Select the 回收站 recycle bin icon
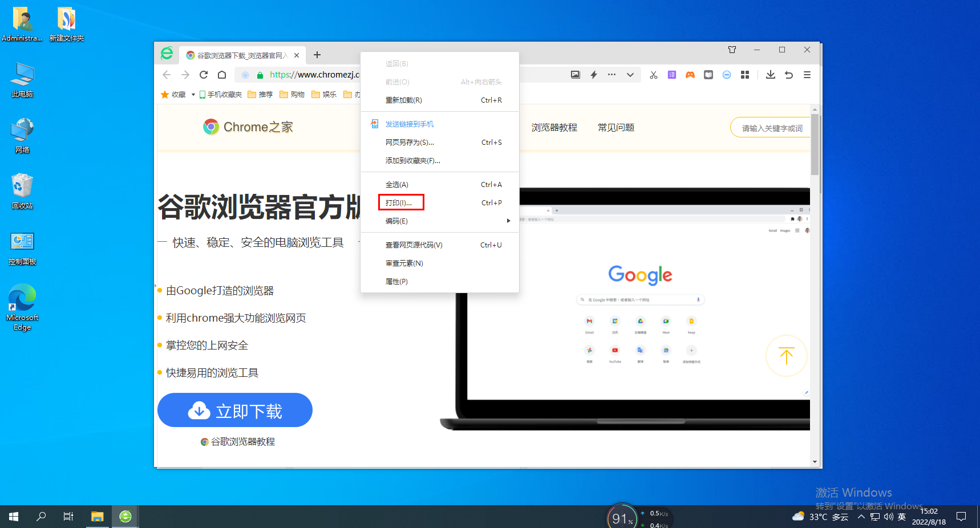This screenshot has width=980, height=528. (22, 192)
